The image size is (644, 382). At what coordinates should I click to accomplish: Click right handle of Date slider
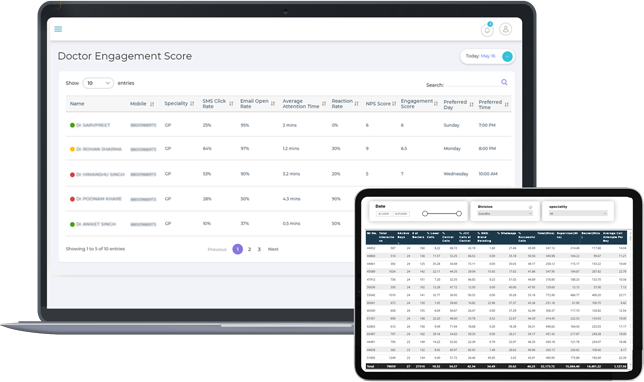point(459,214)
